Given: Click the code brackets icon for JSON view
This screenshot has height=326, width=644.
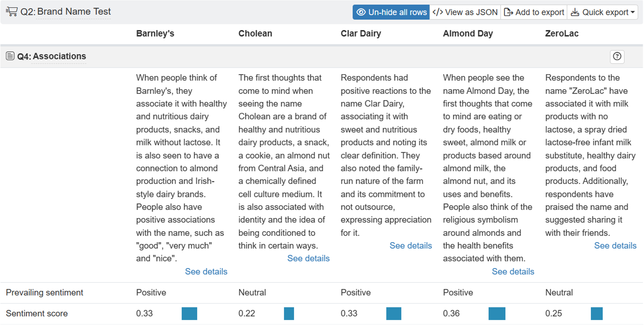Looking at the screenshot, I should click(x=438, y=12).
